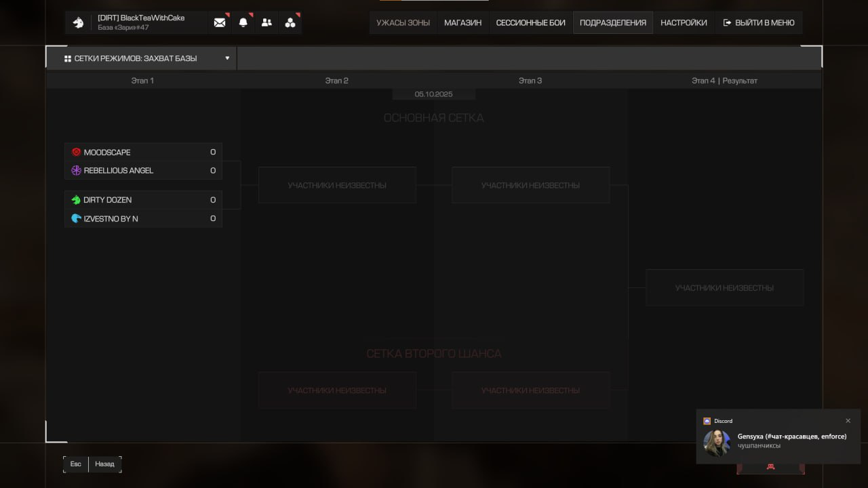This screenshot has height=488, width=868.
Task: Open Discord notification from Gensyxa
Action: [x=780, y=441]
